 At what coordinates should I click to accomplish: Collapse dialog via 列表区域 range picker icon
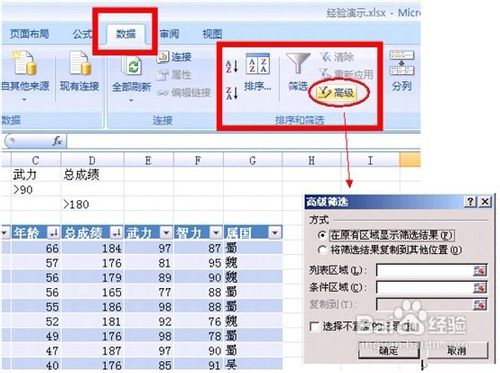point(480,271)
